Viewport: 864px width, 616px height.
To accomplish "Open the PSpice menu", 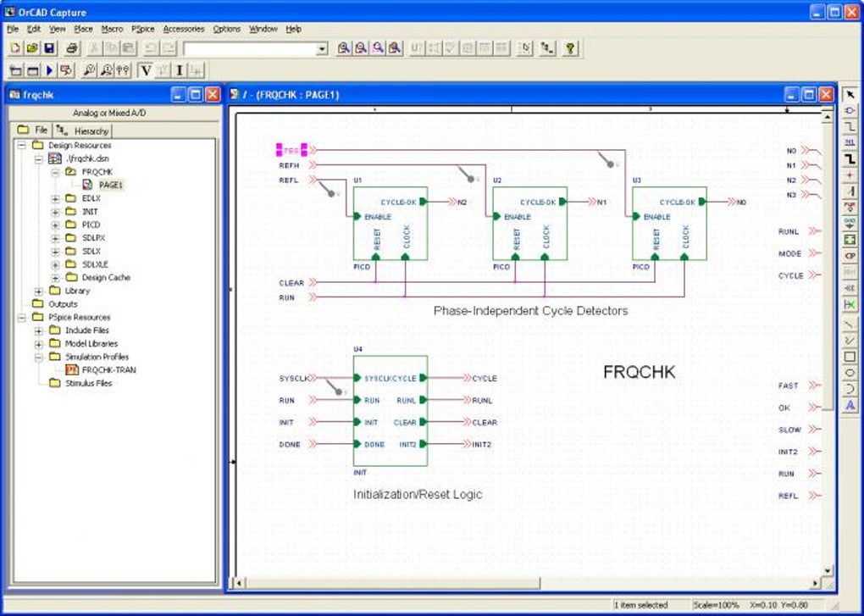I will click(x=142, y=29).
